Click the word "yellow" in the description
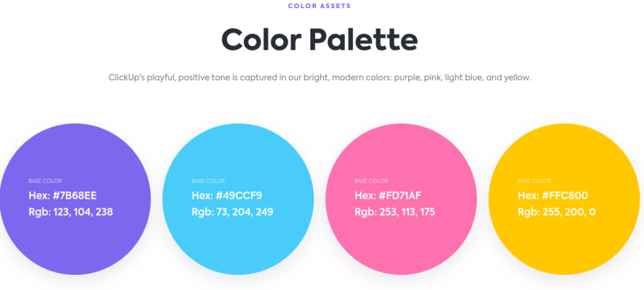This screenshot has height=290, width=644. [x=517, y=78]
